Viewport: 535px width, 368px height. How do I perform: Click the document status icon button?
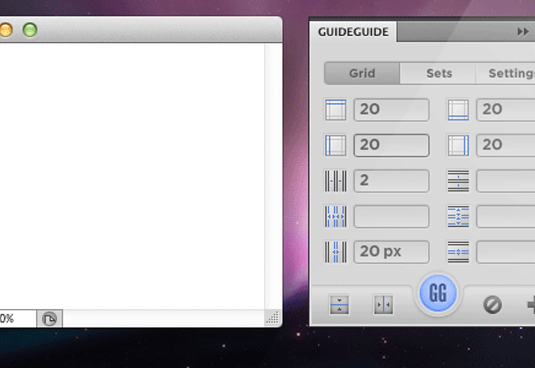pyautogui.click(x=49, y=319)
